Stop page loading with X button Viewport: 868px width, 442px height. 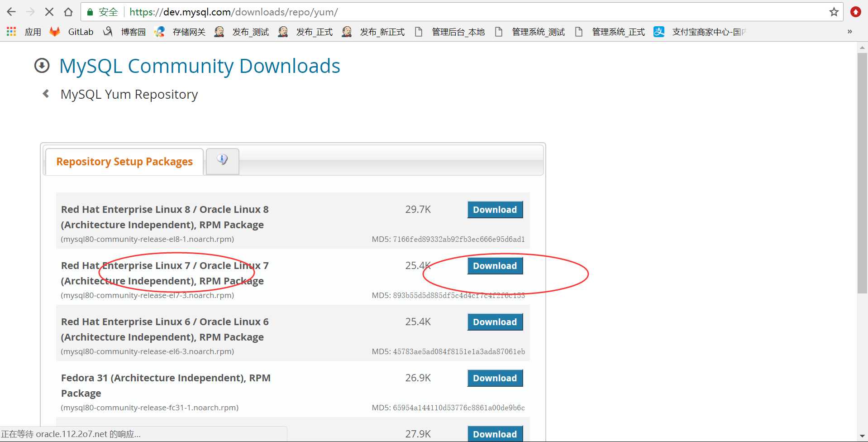coord(49,12)
